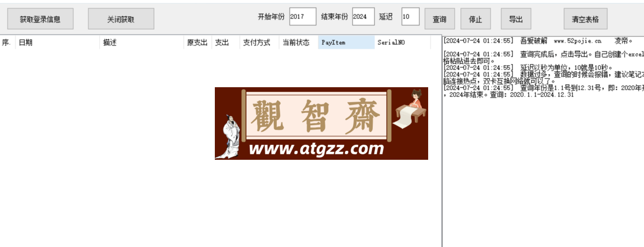Select the 当前状态 column header
This screenshot has height=247, width=644.
[x=299, y=43]
